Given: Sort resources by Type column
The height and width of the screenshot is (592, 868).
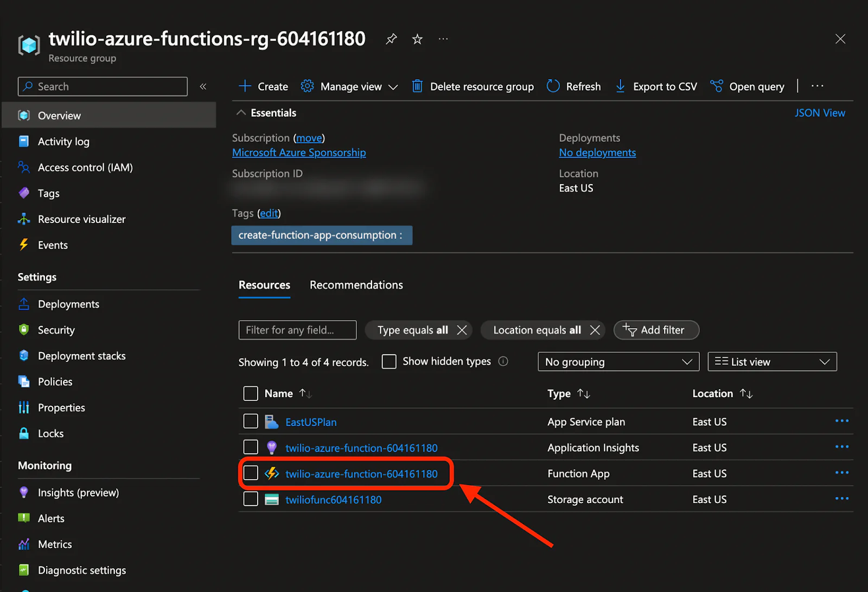Looking at the screenshot, I should click(x=569, y=393).
